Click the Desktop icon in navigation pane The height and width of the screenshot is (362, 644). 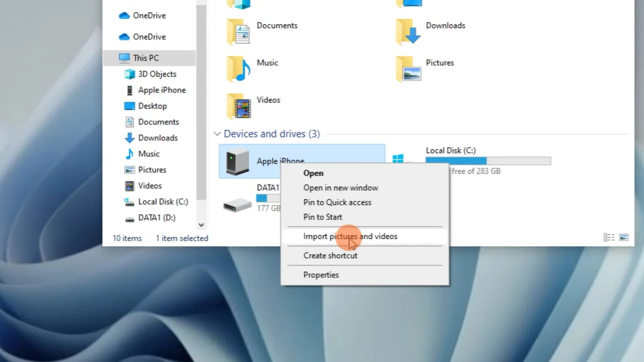coord(130,106)
